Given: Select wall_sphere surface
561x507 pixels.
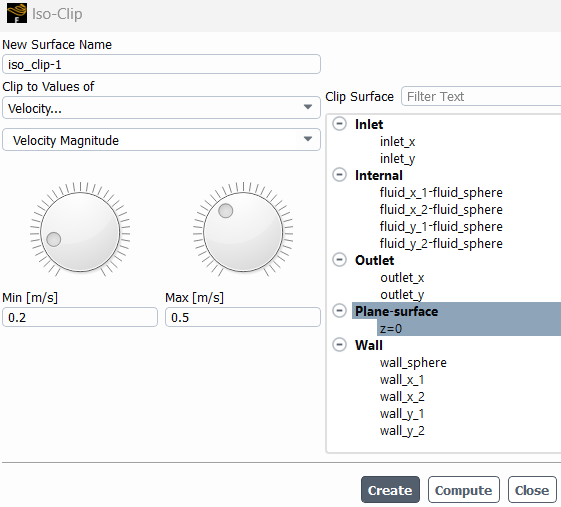Looking at the screenshot, I should pos(413,363).
